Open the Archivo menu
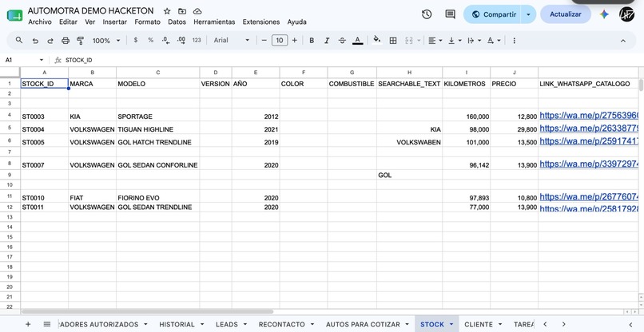644x332 pixels. (x=40, y=22)
